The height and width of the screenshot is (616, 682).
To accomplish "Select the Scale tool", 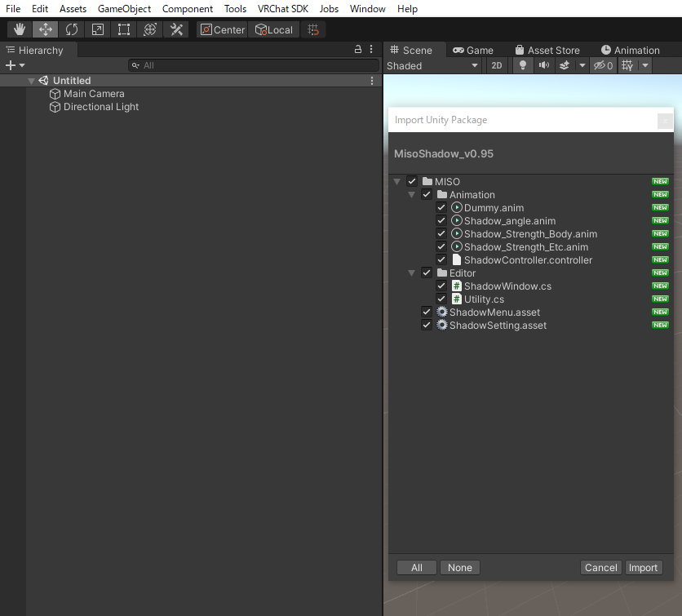I will point(98,29).
